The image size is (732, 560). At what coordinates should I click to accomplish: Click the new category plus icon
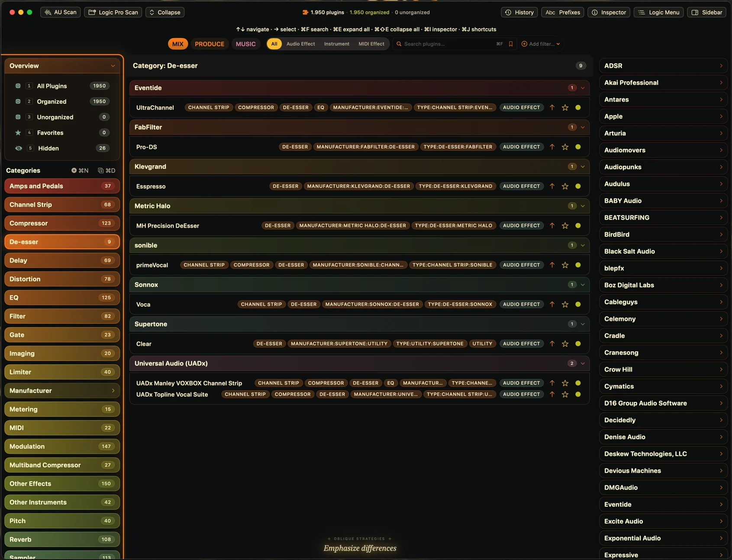click(x=74, y=171)
